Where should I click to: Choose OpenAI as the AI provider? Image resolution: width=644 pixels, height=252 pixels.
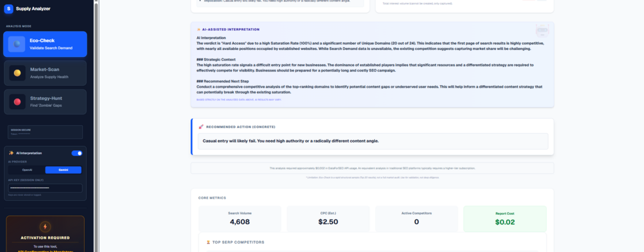click(27, 169)
